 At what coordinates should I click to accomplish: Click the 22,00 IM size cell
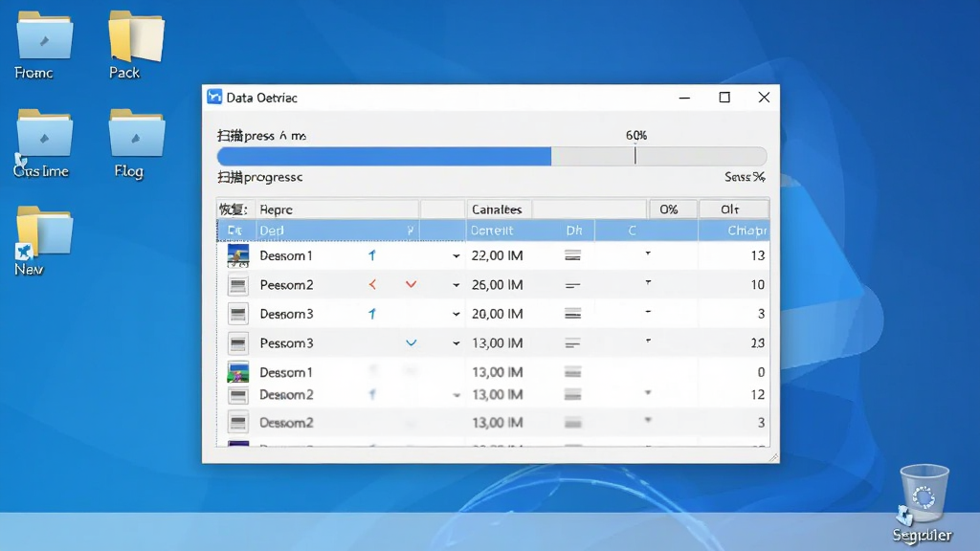[497, 255]
